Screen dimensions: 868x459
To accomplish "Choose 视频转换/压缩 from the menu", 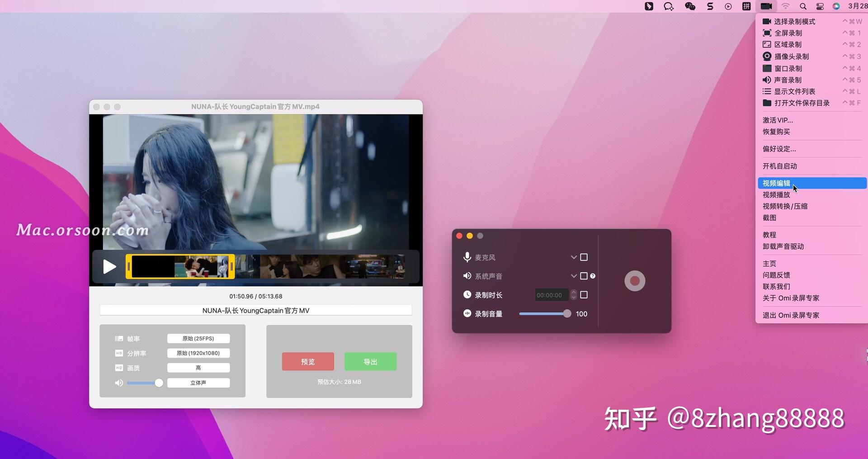I will point(785,206).
